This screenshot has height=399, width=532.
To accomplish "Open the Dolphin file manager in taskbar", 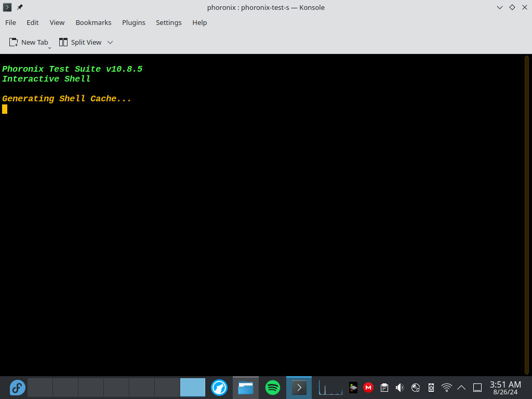I will (246, 388).
